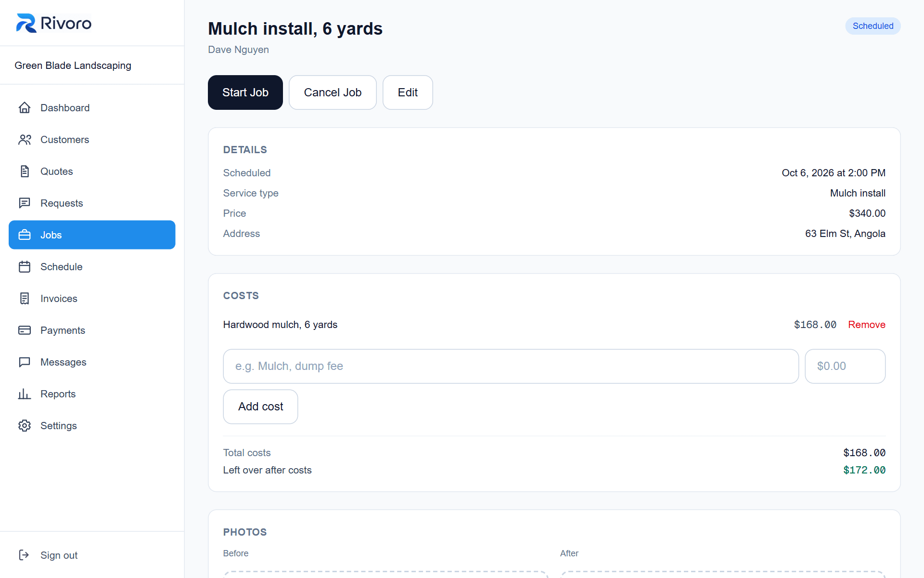This screenshot has width=924, height=578.
Task: Click the Reports bar chart icon
Action: [25, 394]
